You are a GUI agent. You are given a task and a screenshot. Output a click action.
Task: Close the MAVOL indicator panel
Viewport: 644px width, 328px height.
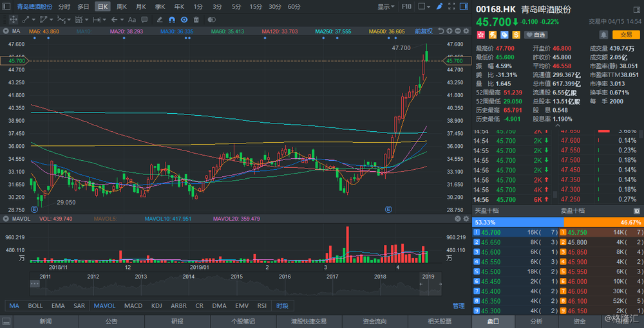tap(458, 219)
